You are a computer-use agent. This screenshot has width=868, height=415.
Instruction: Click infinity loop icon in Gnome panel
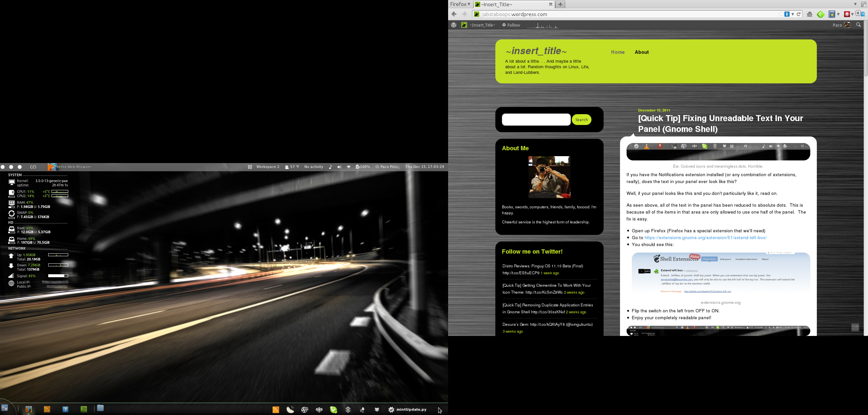coord(33,167)
